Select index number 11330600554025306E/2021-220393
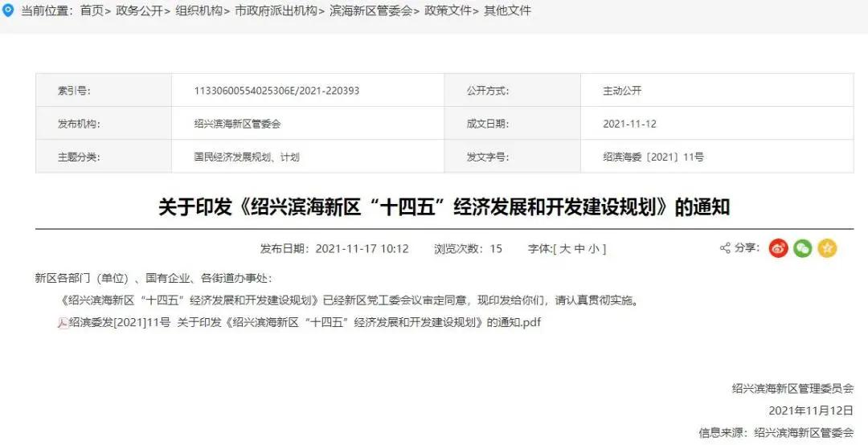The height and width of the screenshot is (445, 868). tap(276, 91)
